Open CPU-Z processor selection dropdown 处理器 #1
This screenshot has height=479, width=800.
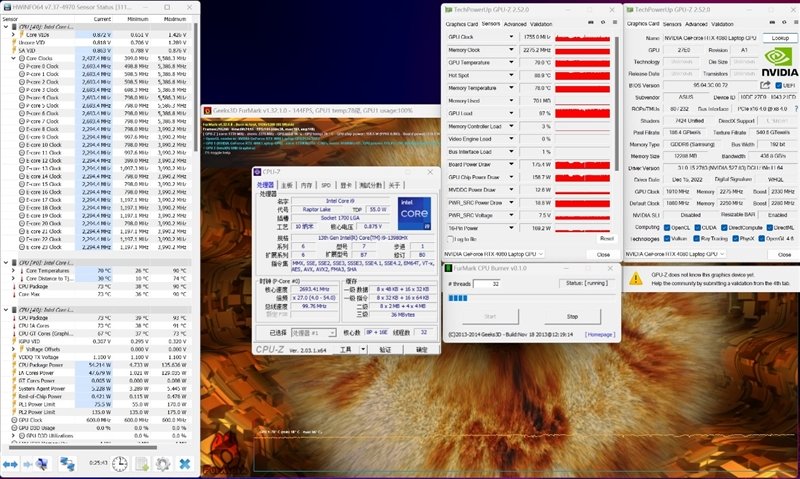313,333
